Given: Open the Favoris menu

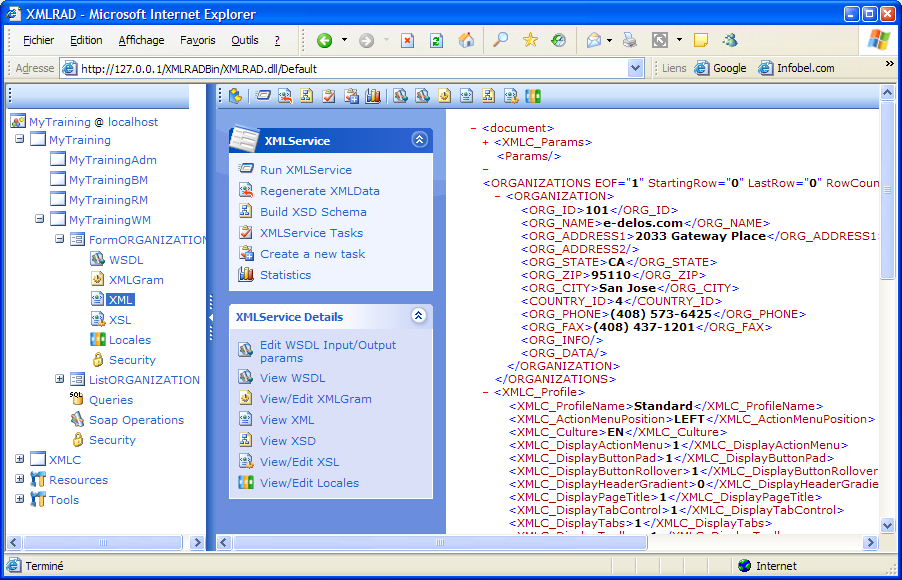Looking at the screenshot, I should [197, 41].
